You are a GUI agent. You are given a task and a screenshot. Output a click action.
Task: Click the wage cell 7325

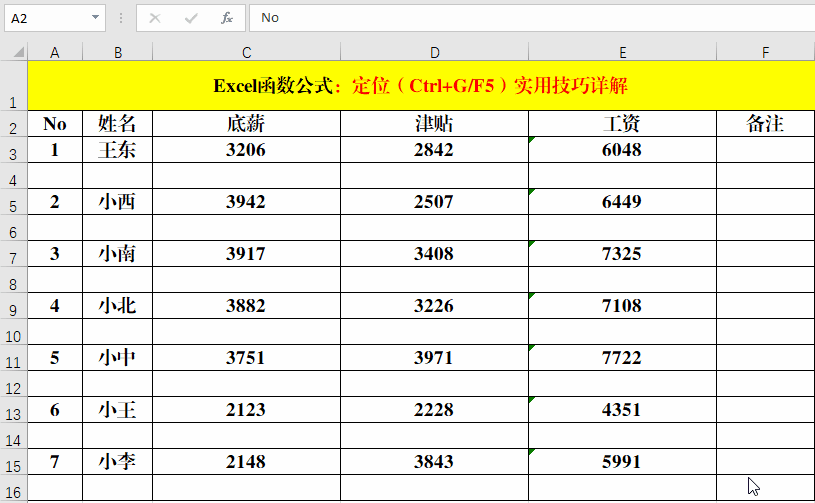(623, 254)
